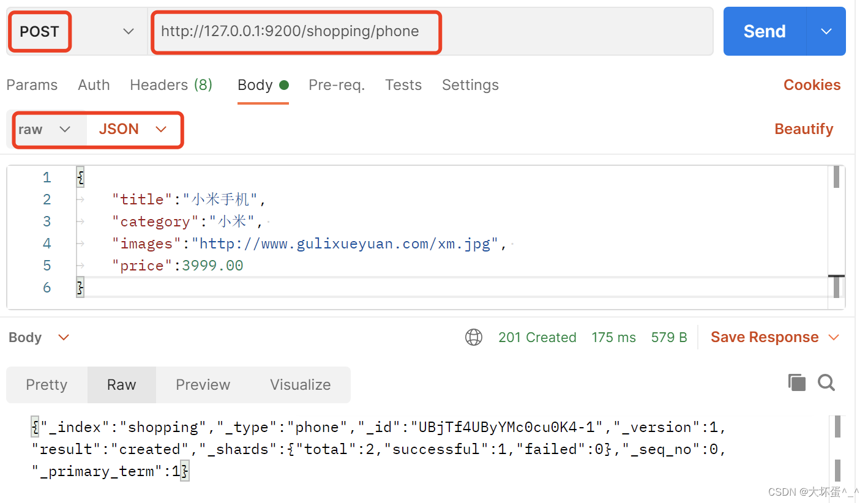The width and height of the screenshot is (868, 503).
Task: Open the Tests tab
Action: (x=403, y=85)
